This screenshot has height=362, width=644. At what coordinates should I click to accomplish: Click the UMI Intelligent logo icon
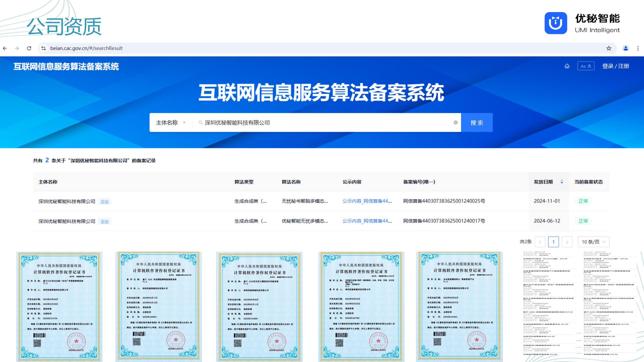click(x=556, y=23)
